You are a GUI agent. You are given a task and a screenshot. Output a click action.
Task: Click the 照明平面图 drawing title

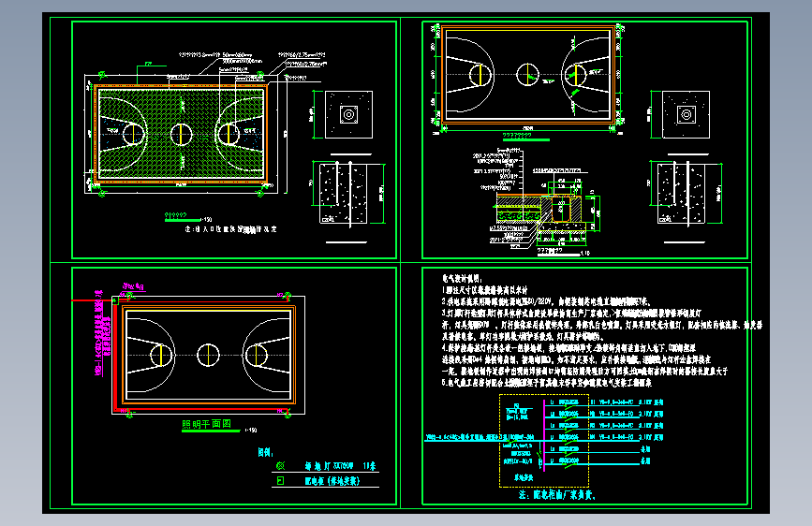pos(206,424)
